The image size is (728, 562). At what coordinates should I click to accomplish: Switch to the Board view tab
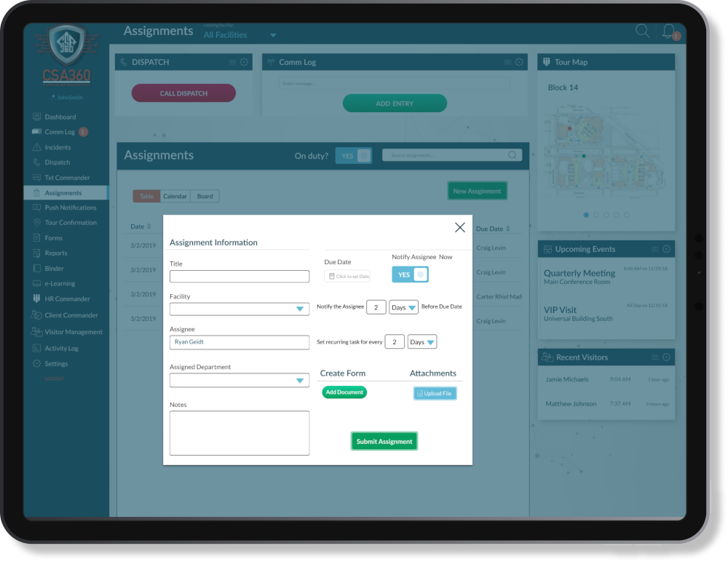(x=205, y=196)
